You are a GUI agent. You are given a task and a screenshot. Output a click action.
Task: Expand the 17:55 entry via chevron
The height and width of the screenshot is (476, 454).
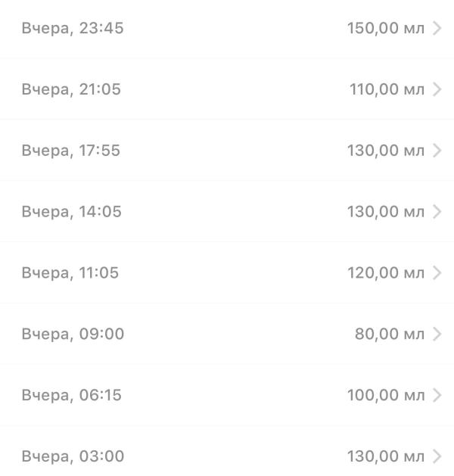(437, 151)
